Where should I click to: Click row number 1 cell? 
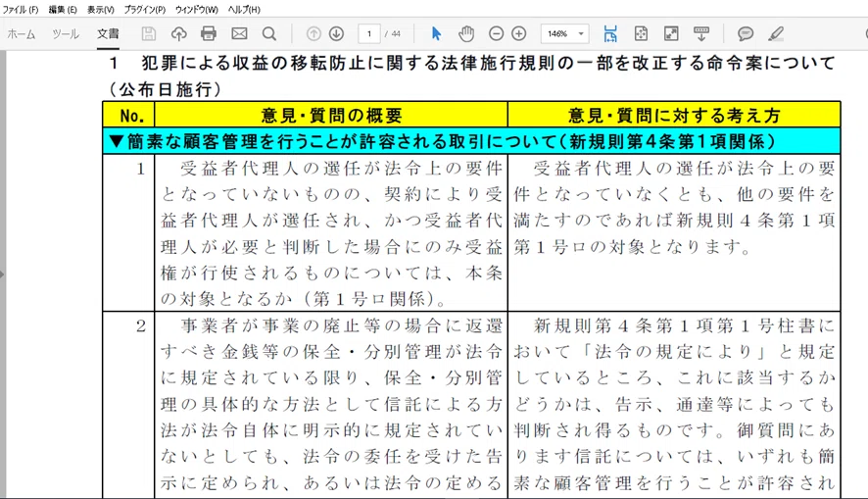(x=129, y=232)
